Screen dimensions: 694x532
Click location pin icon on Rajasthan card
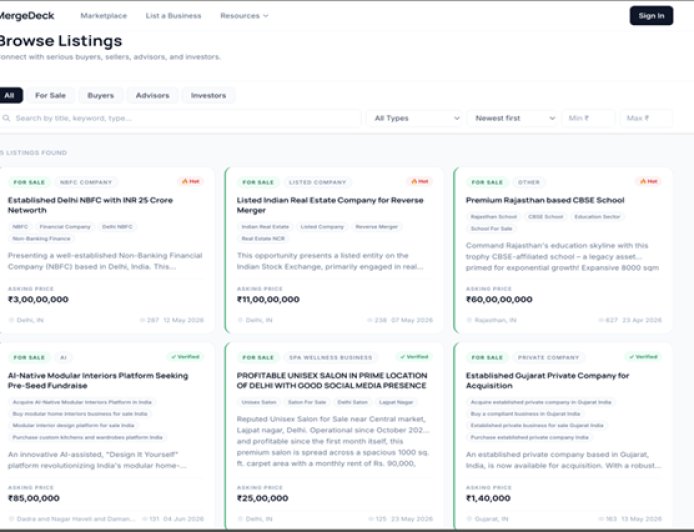470,320
